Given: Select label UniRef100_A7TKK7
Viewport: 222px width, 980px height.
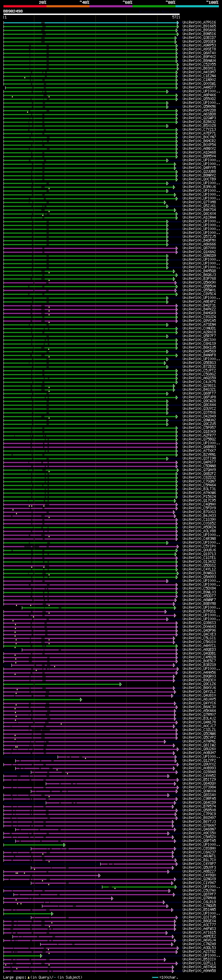Looking at the screenshot, I should 199,451.
